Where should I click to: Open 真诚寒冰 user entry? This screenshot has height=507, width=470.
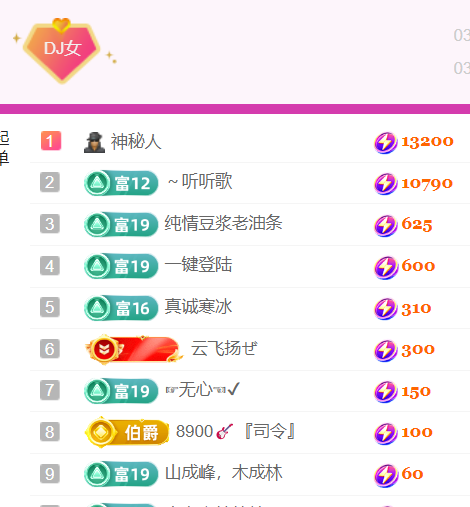[198, 306]
